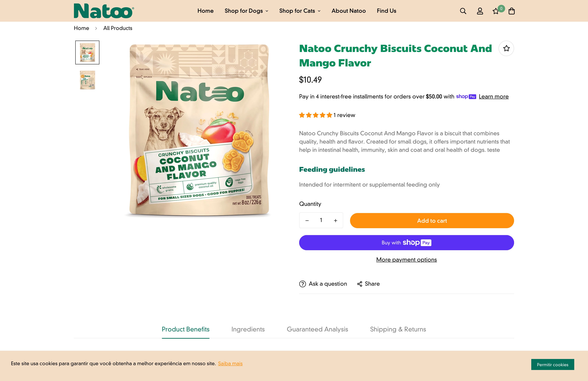
Task: Switch to the Ingredients tab
Action: (248, 329)
